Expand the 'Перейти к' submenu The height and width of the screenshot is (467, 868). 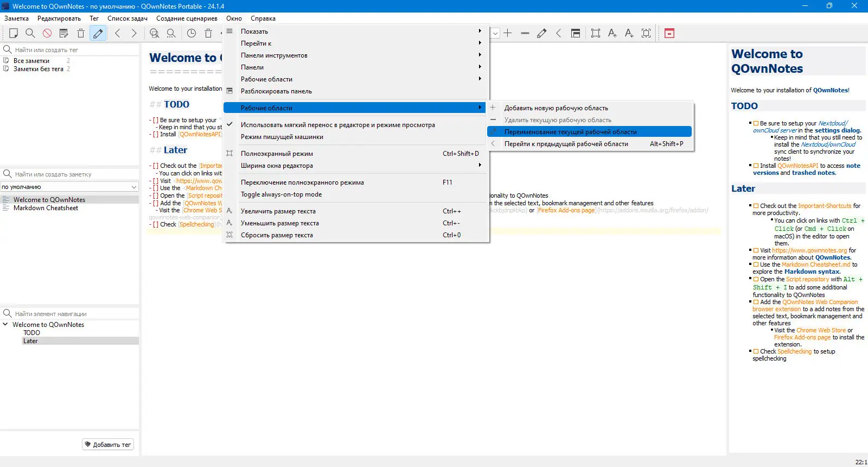pyautogui.click(x=356, y=43)
